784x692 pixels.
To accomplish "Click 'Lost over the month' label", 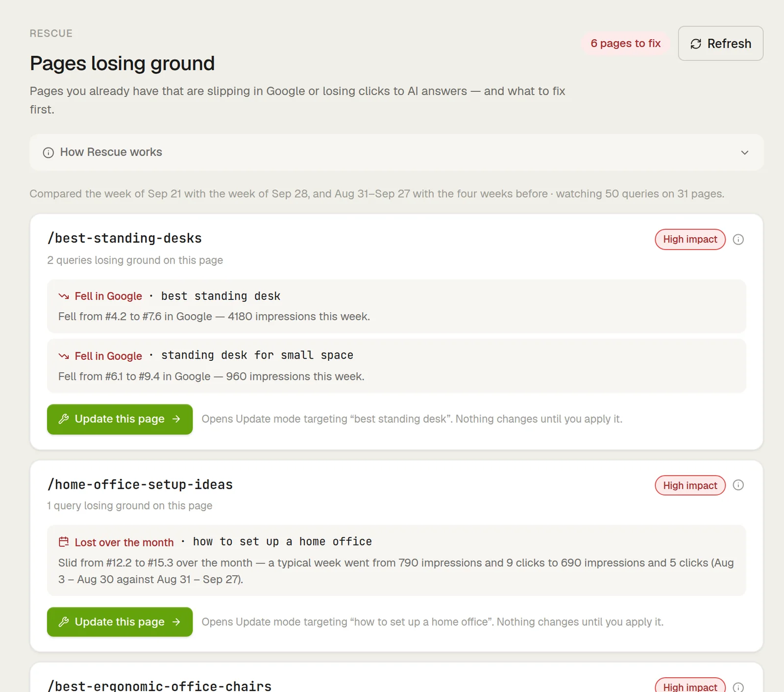I will click(x=124, y=543).
